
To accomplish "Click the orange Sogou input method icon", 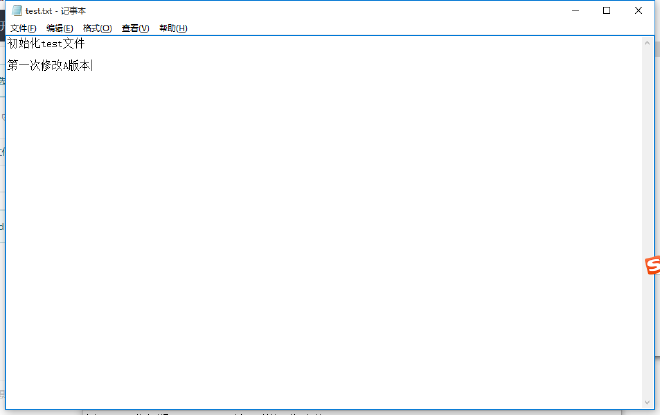I will click(x=652, y=265).
